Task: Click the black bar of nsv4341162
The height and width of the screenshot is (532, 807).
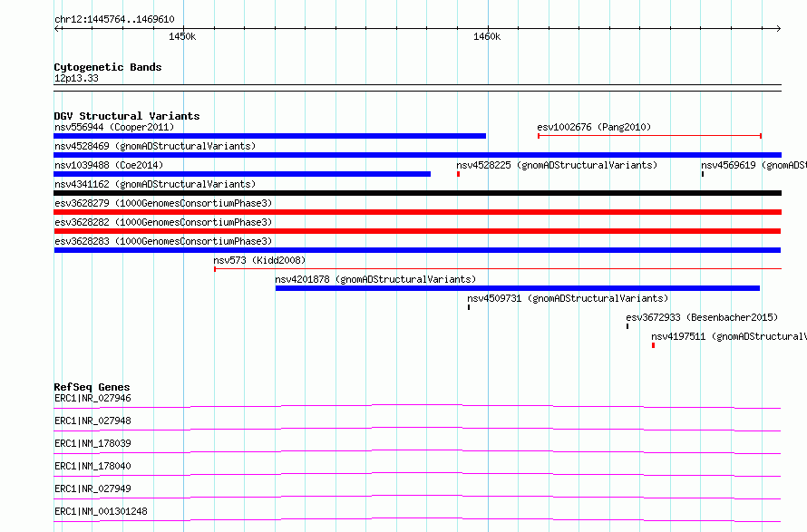Action: 417,193
